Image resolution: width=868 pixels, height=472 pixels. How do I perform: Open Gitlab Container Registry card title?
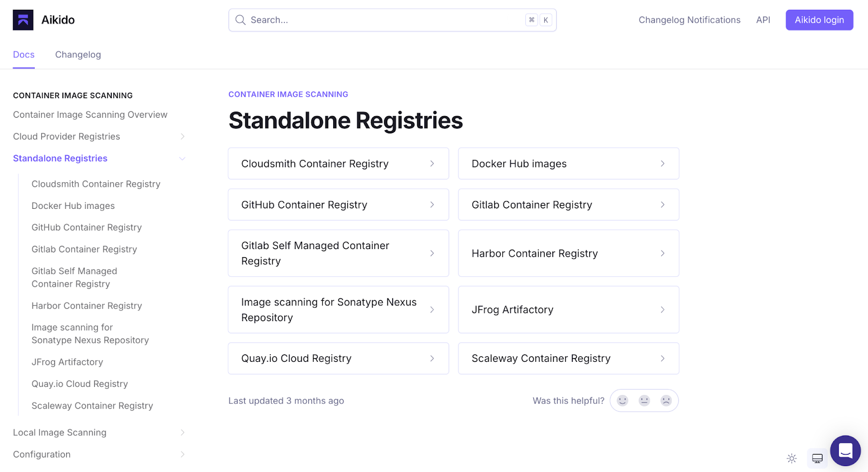coord(532,205)
